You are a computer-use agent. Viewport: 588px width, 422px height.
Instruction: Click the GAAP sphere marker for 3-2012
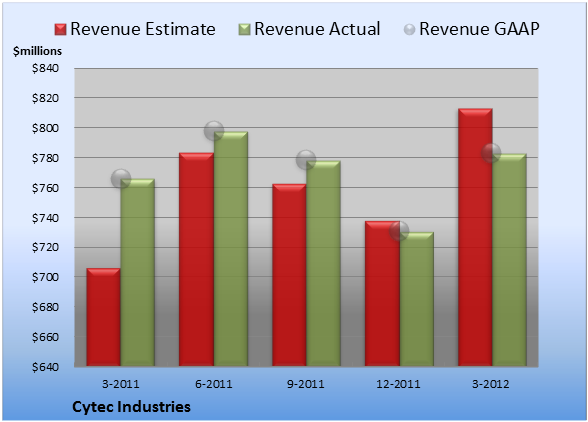[491, 153]
